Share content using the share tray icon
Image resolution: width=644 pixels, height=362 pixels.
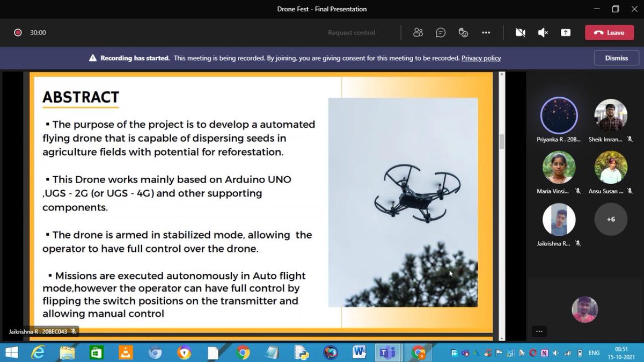[x=566, y=33]
